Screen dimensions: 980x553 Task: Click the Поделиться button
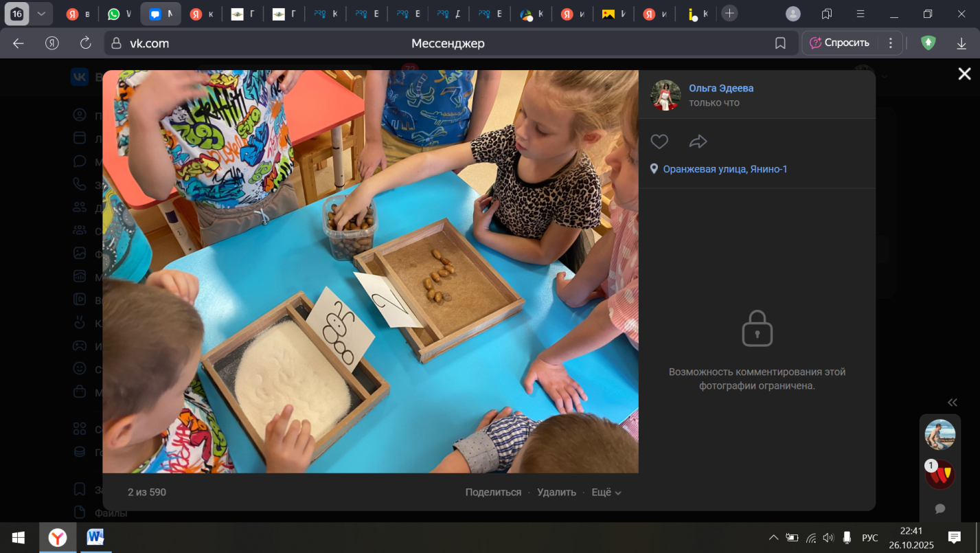click(x=493, y=492)
